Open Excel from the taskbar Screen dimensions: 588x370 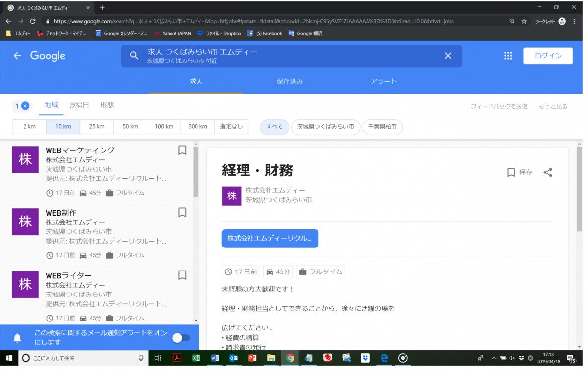[196, 358]
